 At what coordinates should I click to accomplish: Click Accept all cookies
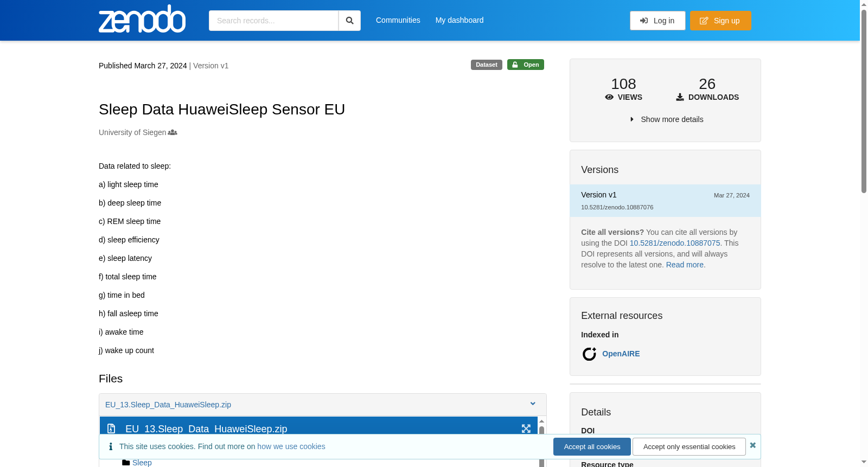coord(592,446)
